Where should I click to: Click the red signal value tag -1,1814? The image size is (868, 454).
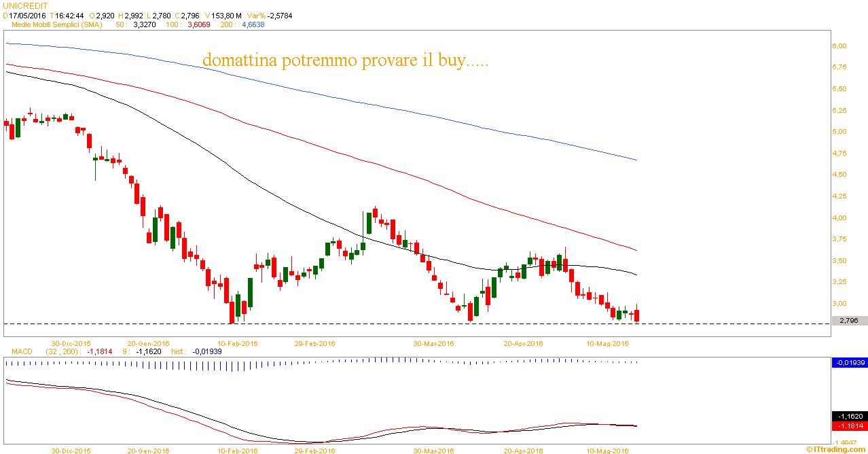pos(849,425)
